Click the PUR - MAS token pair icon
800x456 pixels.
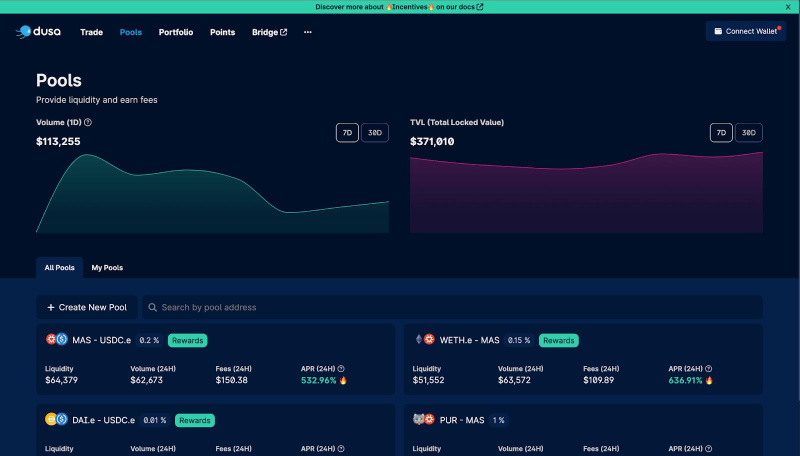[424, 420]
